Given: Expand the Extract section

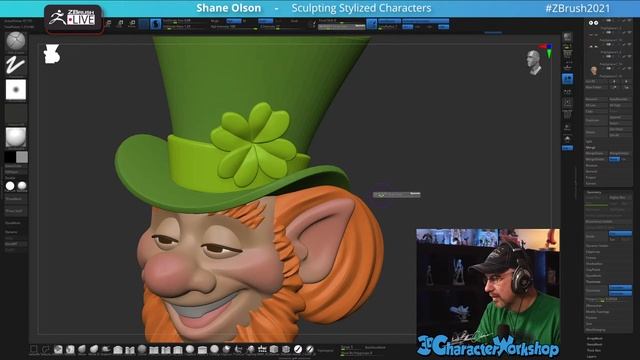Looking at the screenshot, I should 591,183.
